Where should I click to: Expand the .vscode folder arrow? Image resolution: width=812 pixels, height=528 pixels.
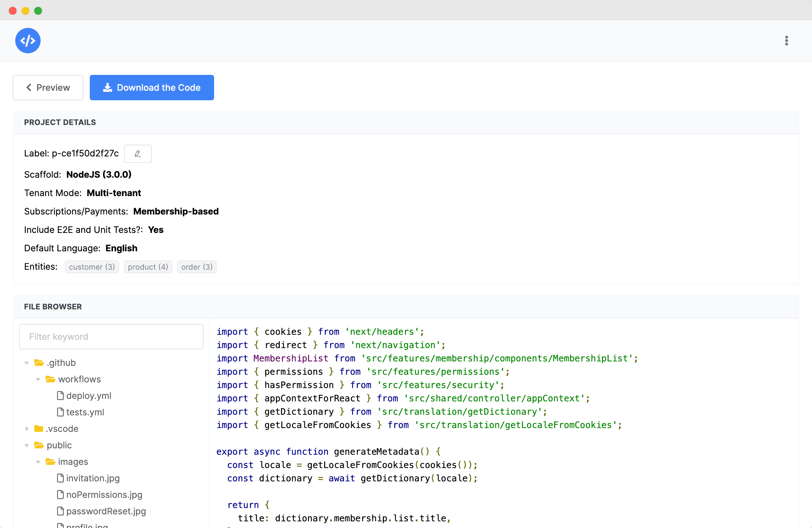(x=27, y=429)
